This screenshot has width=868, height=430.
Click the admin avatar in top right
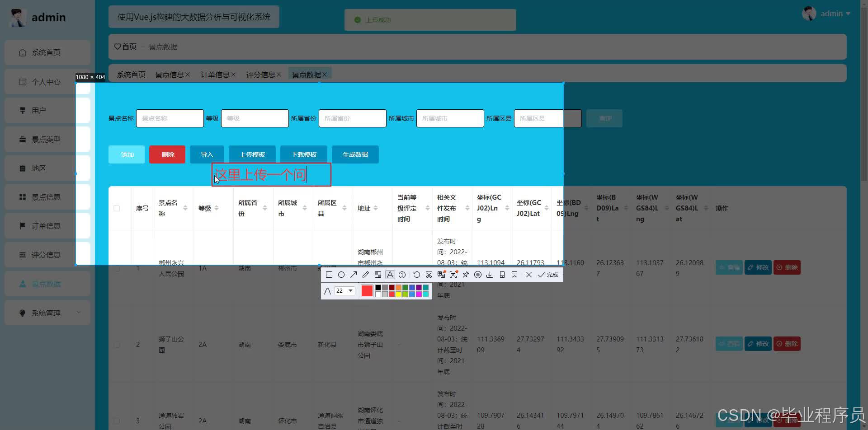point(809,14)
